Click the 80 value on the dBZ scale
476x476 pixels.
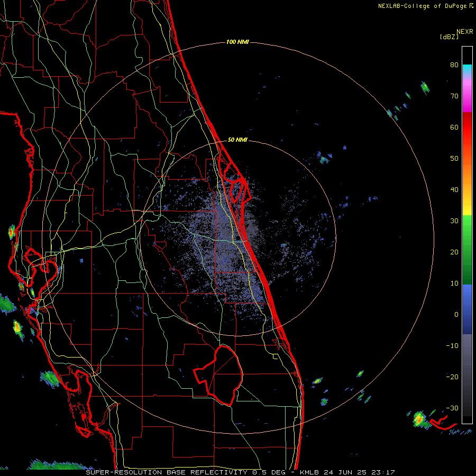[454, 65]
